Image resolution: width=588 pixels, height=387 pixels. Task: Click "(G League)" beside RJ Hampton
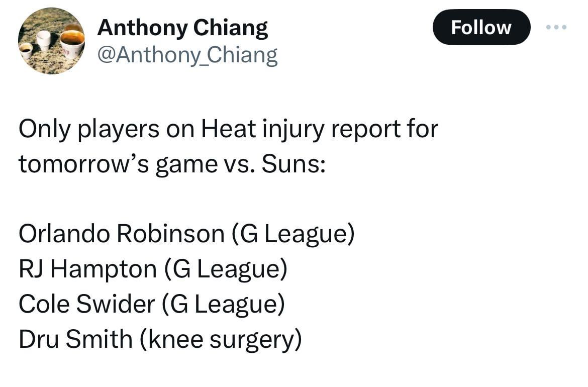(226, 269)
